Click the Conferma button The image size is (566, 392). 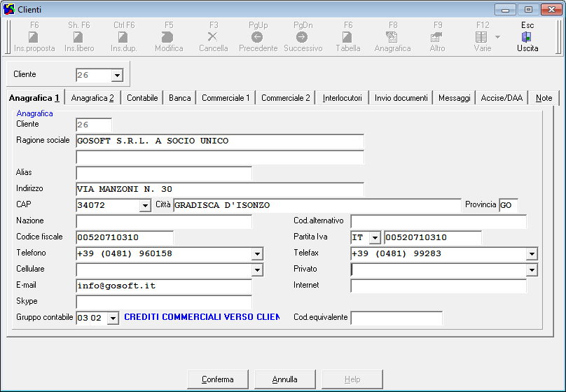218,379
